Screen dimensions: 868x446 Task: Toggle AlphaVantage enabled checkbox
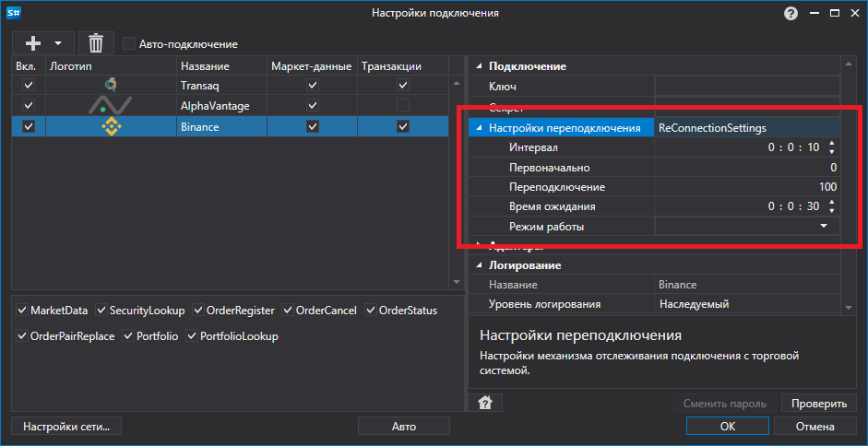[28, 105]
